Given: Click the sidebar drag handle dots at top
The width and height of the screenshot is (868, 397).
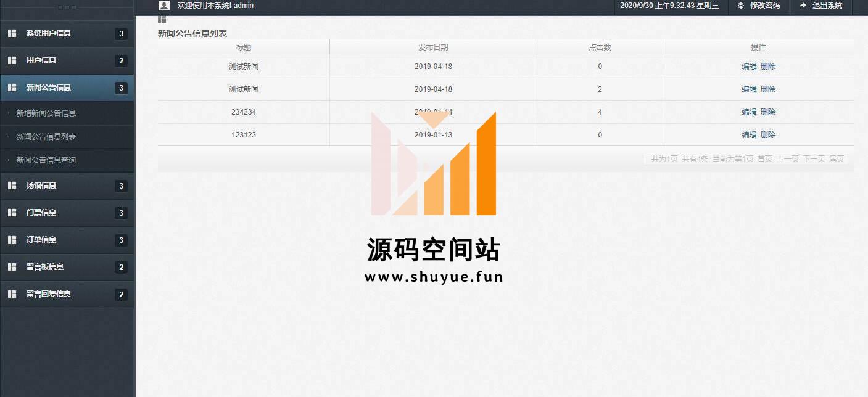Looking at the screenshot, I should [x=67, y=7].
